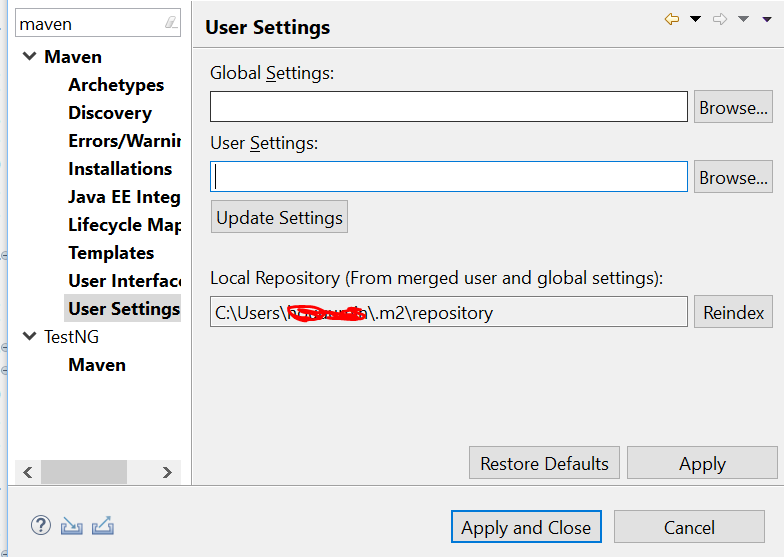Select Templates in Maven tree
784x557 pixels.
[x=111, y=253]
